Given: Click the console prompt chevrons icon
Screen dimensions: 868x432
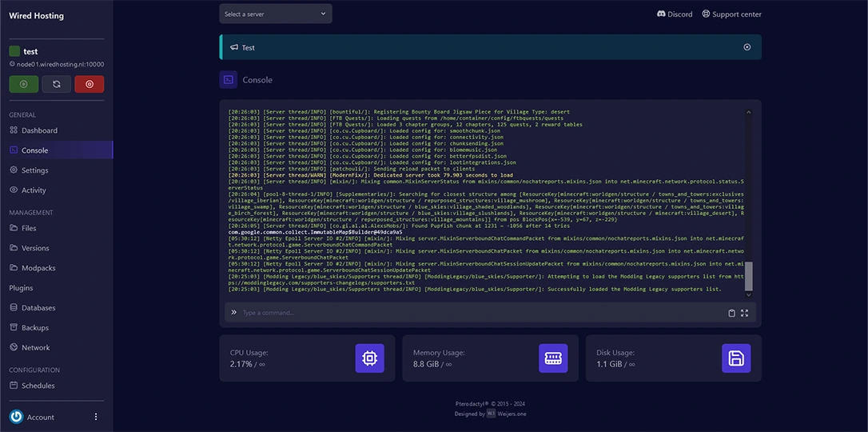Looking at the screenshot, I should 233,312.
